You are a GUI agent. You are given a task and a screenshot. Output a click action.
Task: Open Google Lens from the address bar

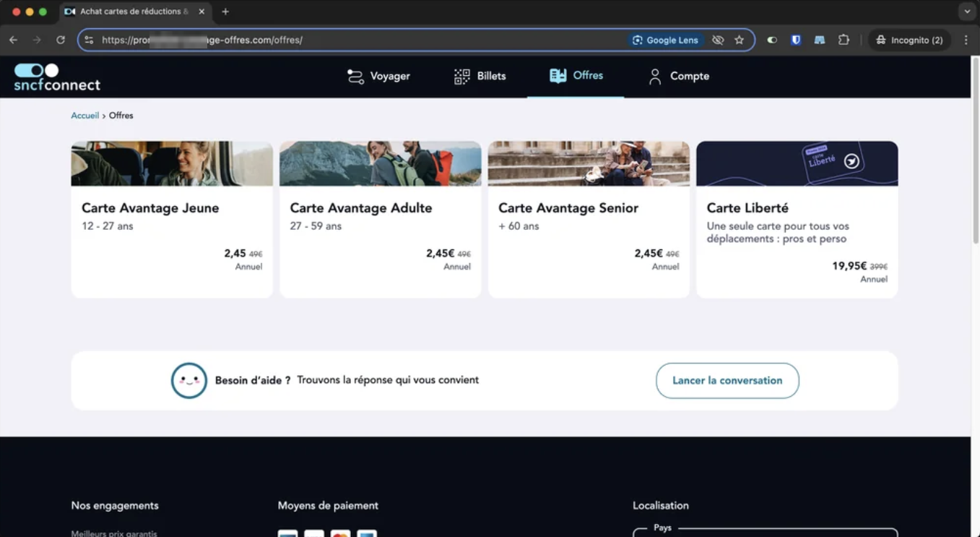[x=666, y=40]
